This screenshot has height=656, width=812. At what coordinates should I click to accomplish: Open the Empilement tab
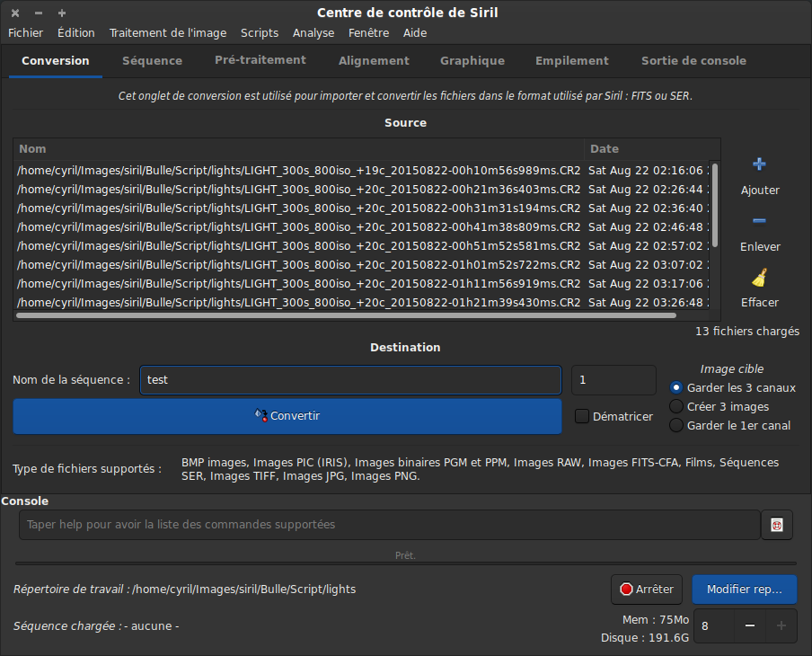tap(572, 61)
